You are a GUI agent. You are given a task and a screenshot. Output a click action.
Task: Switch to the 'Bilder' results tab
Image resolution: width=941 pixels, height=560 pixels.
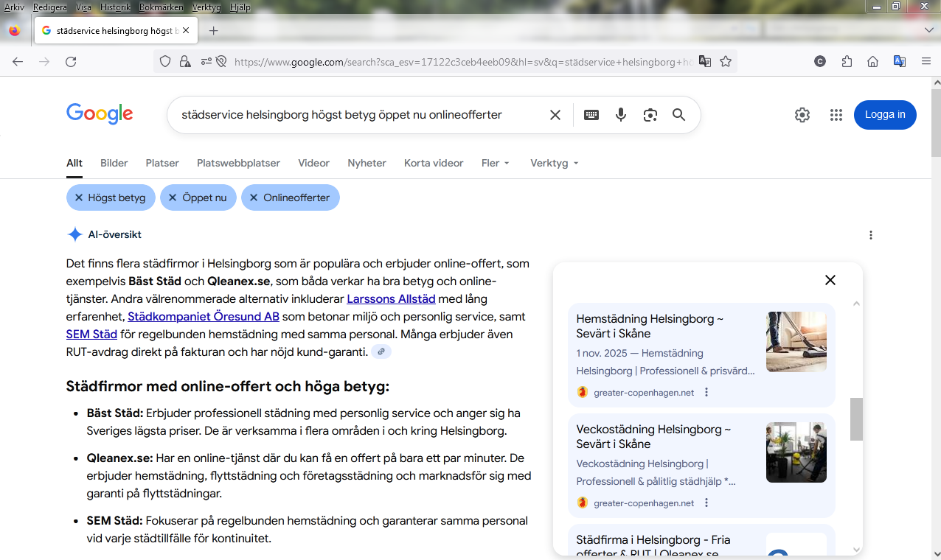[114, 163]
